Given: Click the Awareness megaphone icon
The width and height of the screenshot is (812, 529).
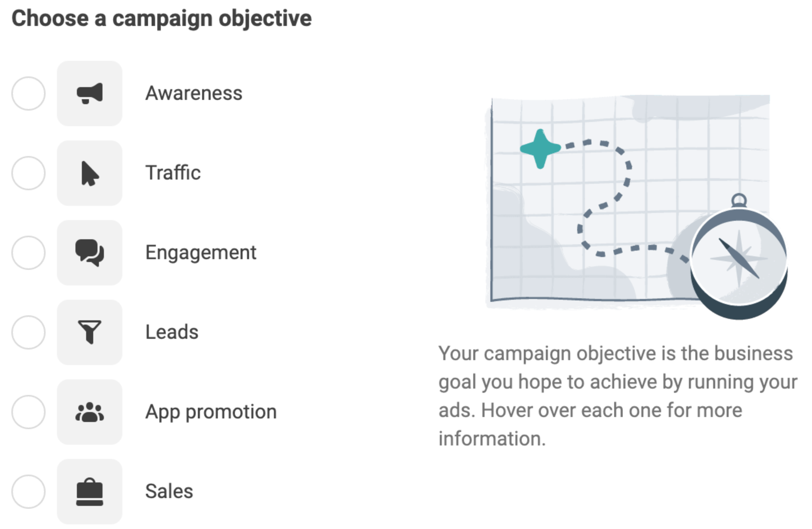Looking at the screenshot, I should tap(90, 93).
